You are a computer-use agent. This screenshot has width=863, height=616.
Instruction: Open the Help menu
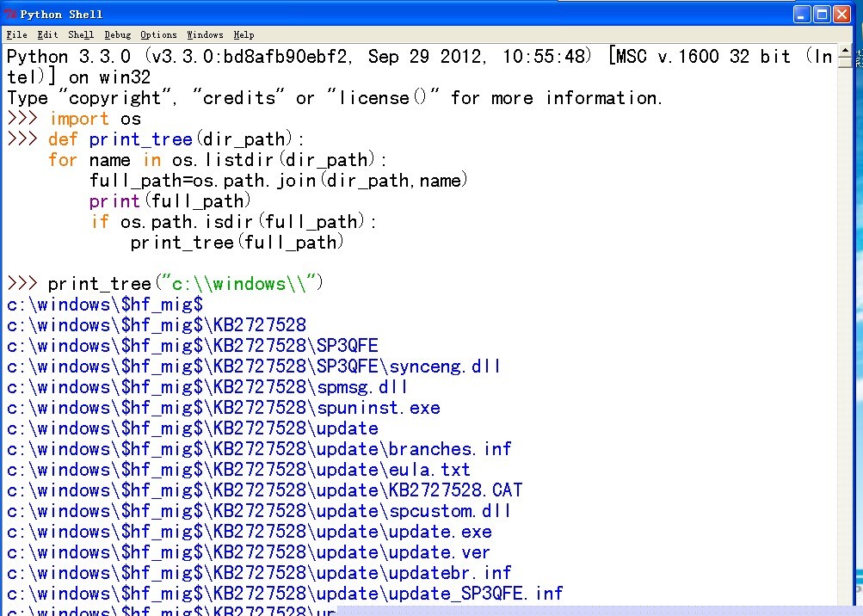(x=243, y=35)
